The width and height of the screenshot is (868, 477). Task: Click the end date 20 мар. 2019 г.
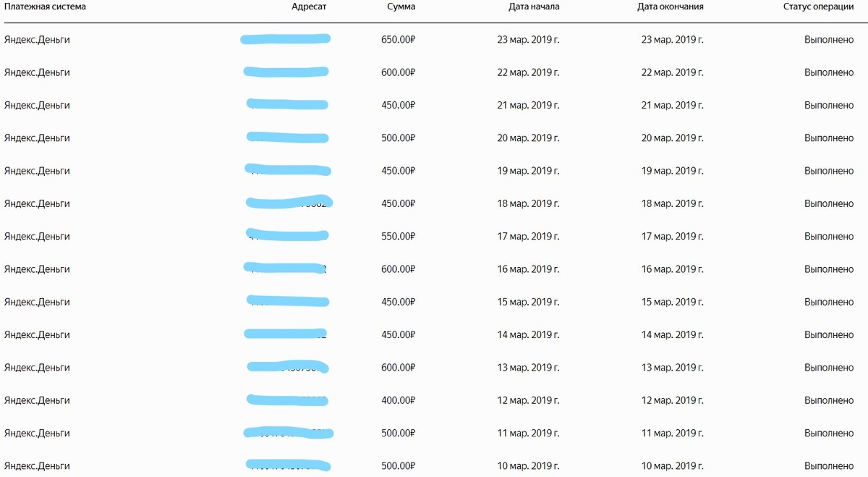(673, 138)
